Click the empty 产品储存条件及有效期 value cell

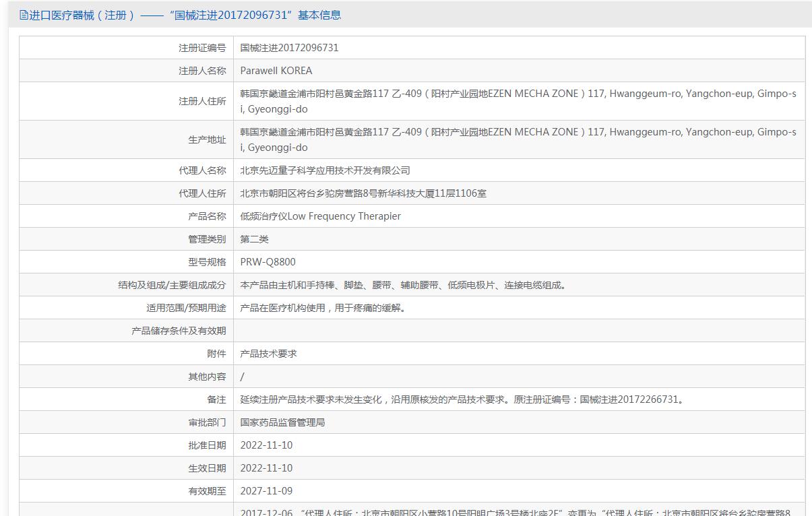(x=519, y=331)
